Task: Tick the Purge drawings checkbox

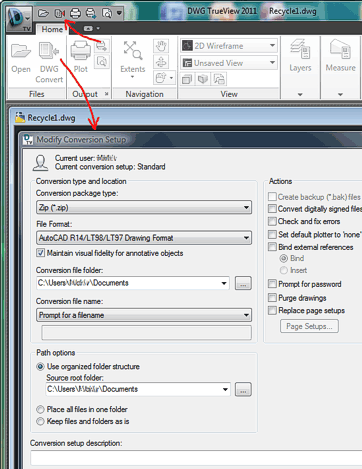Action: pyautogui.click(x=272, y=298)
